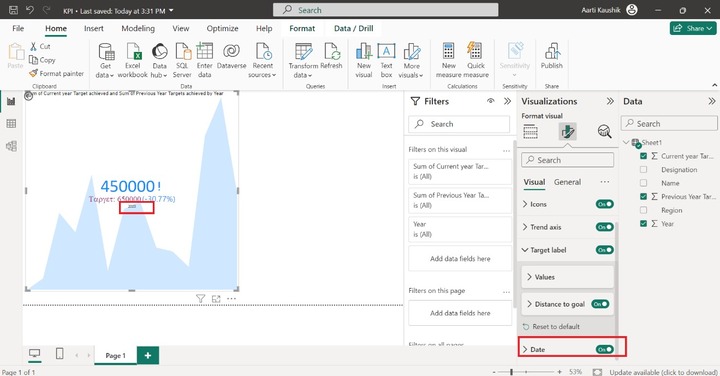The image size is (720, 376).
Task: Switch to mobile layout icon
Action: pos(60,354)
